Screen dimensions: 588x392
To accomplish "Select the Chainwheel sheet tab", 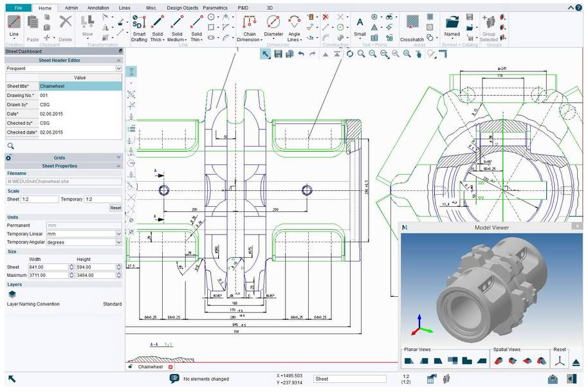I will pos(151,367).
